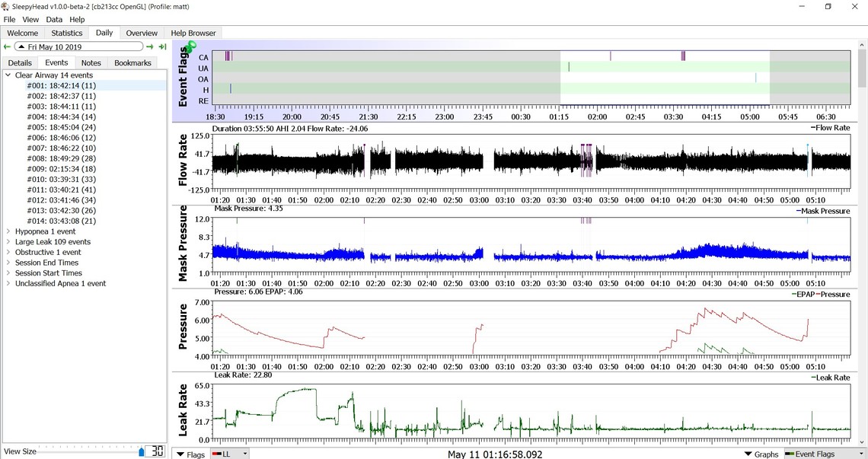Screen dimensions: 868x459
Task: Switch to the Statistics tab
Action: (x=66, y=33)
